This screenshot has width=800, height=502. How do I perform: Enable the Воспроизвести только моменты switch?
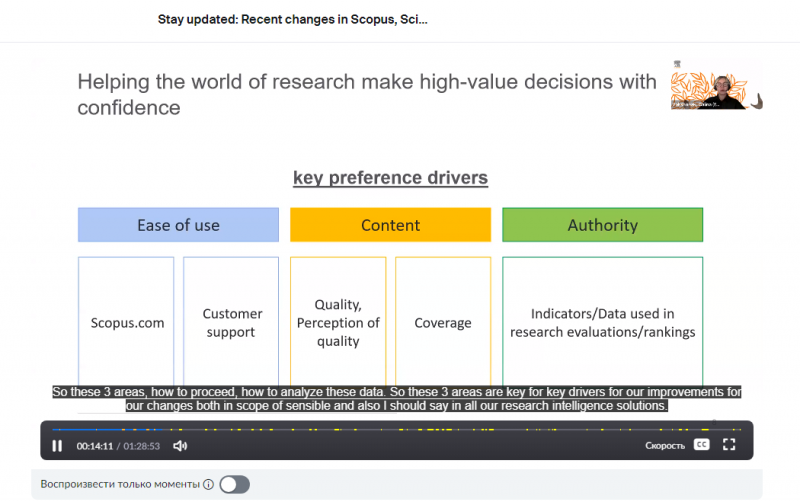[234, 485]
